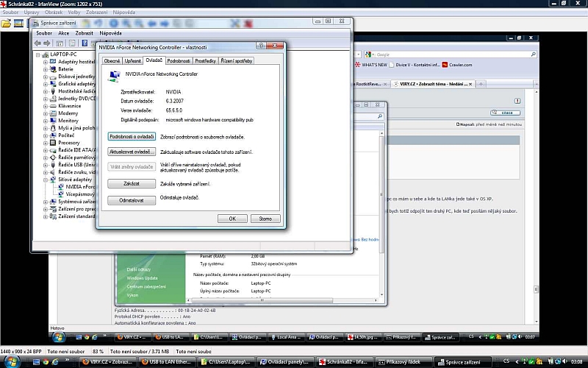Click the NVIDIA nForce adapter icon in tree
Viewport: 588px width, 368px height.
pos(60,187)
